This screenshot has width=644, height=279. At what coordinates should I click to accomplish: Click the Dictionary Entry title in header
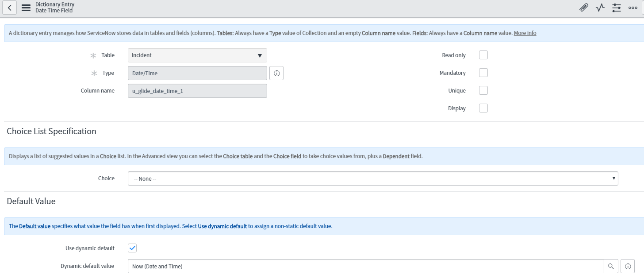(54, 4)
